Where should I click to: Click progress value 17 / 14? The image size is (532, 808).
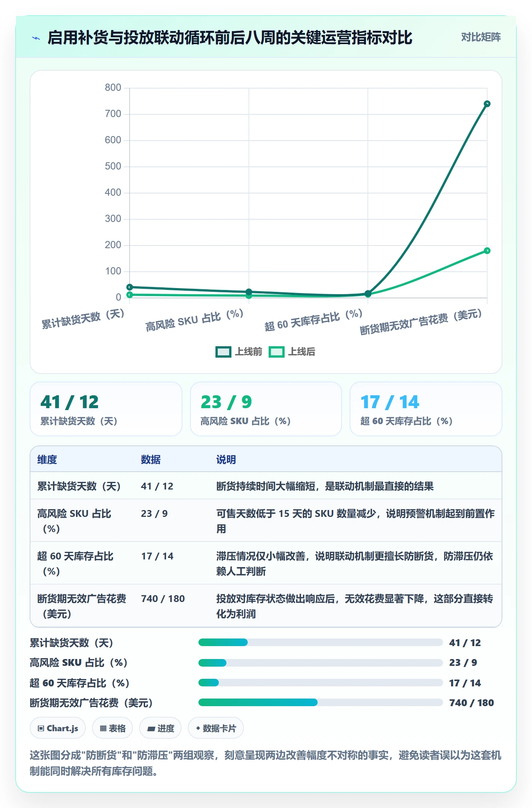pos(465,683)
